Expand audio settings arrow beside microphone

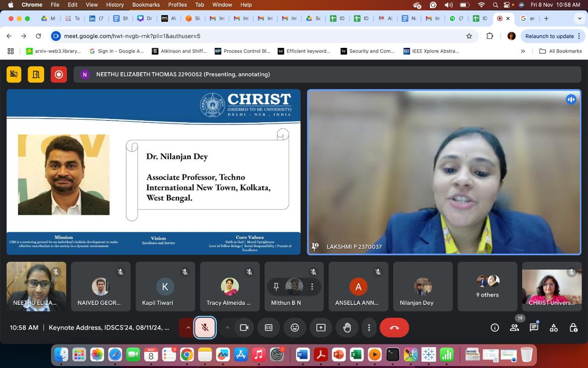click(187, 328)
